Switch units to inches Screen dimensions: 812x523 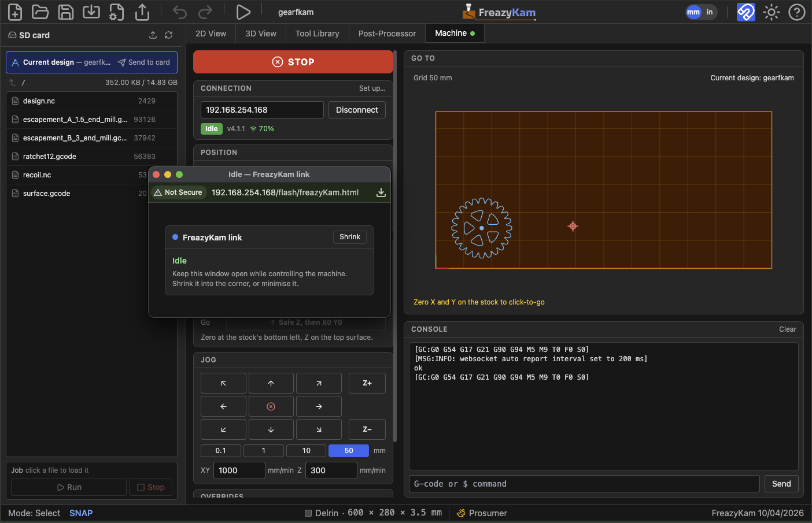click(x=710, y=12)
